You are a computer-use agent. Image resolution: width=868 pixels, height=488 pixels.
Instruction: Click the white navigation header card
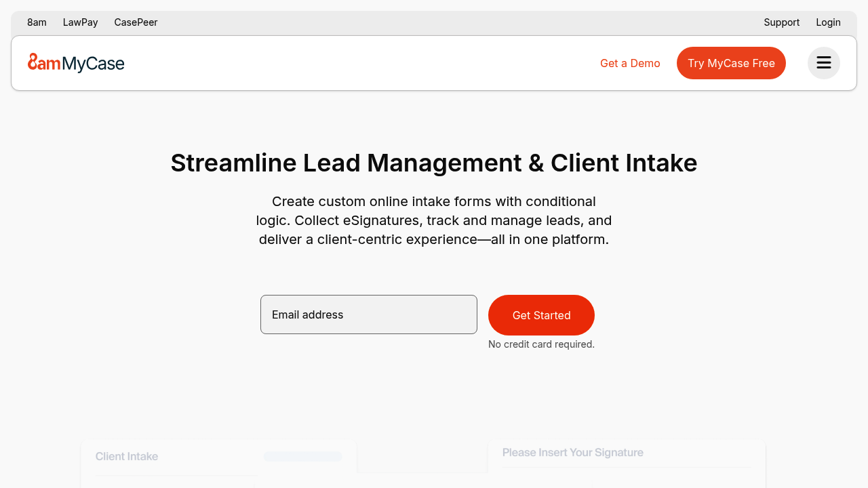tap(434, 63)
